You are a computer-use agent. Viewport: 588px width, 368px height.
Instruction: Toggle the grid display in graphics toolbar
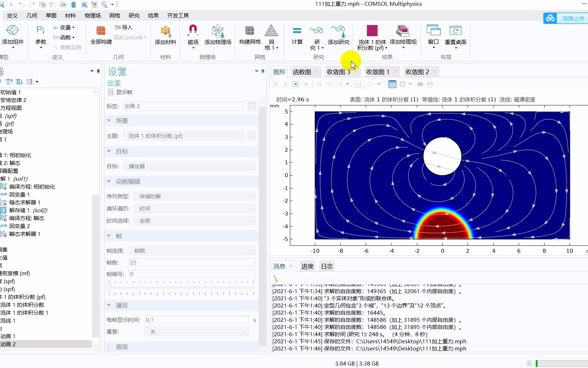click(x=392, y=84)
